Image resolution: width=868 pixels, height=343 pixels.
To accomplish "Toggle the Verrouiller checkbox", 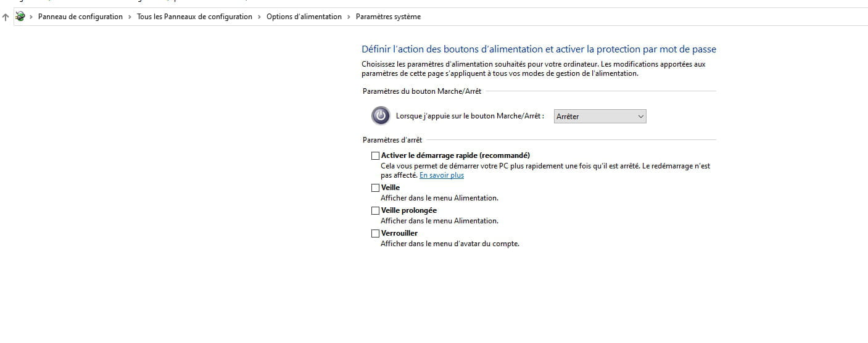I will pos(375,233).
